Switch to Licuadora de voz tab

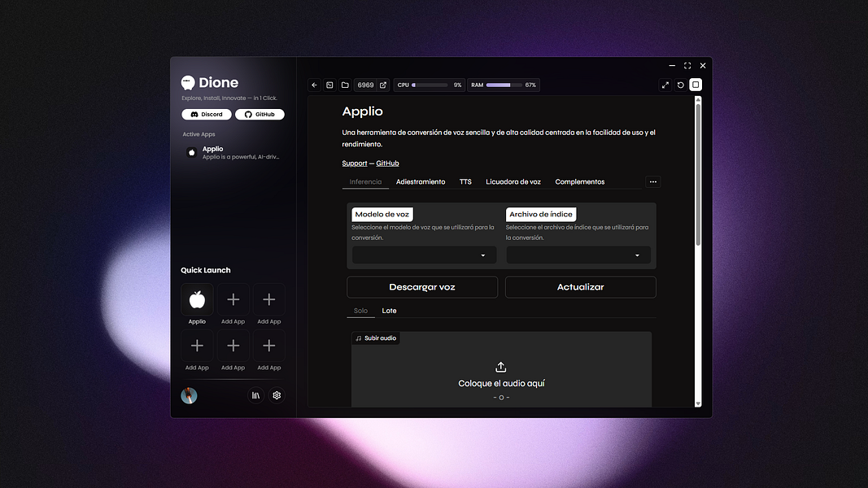click(513, 182)
